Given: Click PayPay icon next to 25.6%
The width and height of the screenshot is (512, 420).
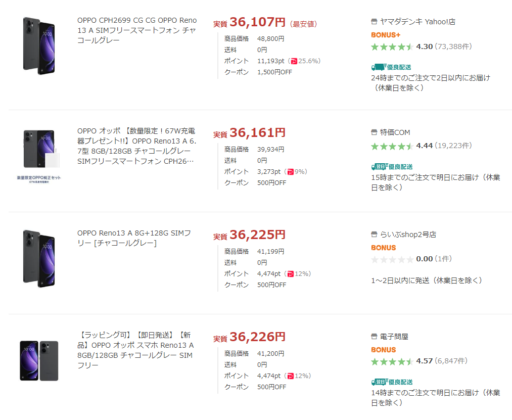Looking at the screenshot, I should coord(294,61).
